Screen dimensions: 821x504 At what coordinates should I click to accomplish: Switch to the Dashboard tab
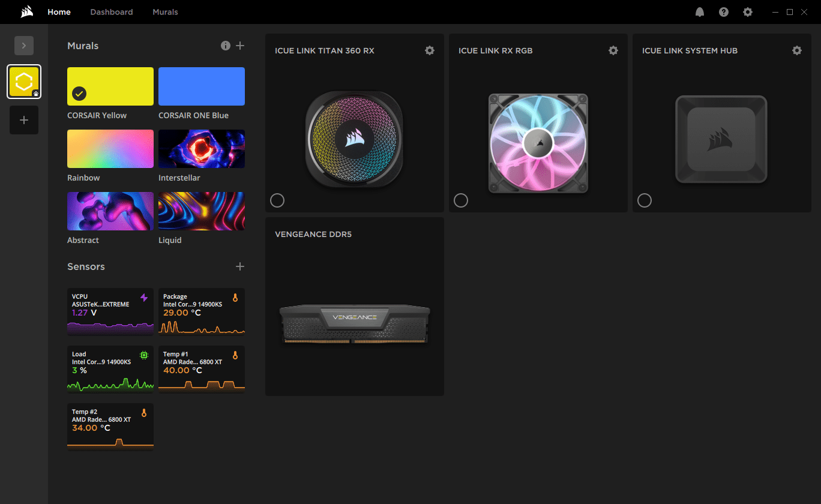pyautogui.click(x=112, y=12)
